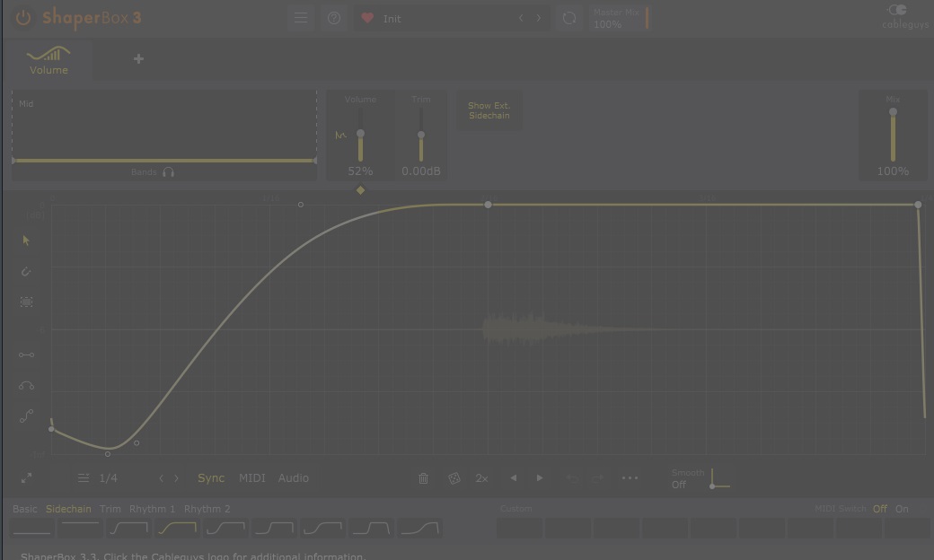Image resolution: width=934 pixels, height=560 pixels.
Task: Click the headphones icon next to Bands
Action: pyautogui.click(x=167, y=171)
